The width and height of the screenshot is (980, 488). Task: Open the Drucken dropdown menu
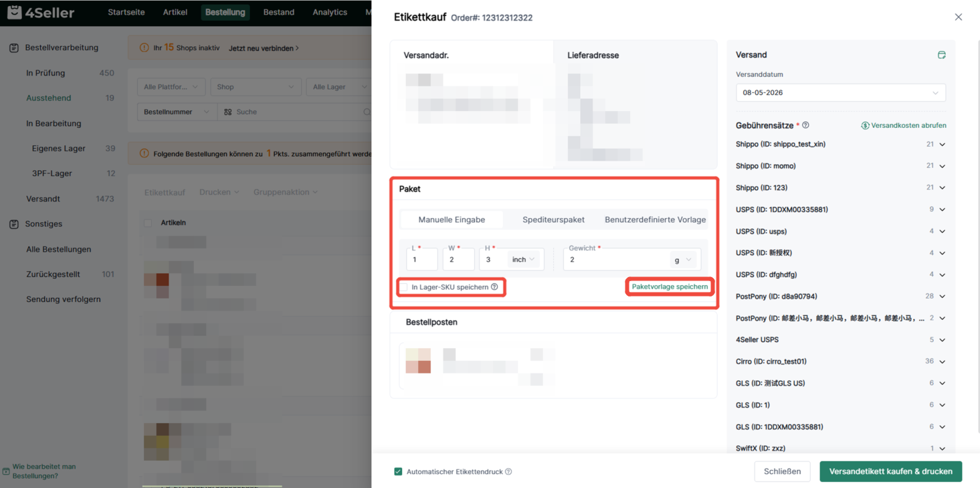click(219, 192)
